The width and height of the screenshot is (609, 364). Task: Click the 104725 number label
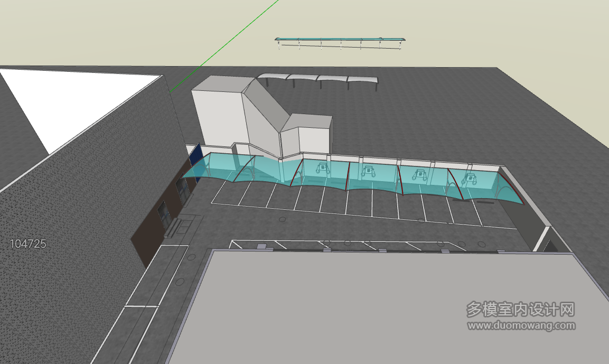click(x=27, y=244)
